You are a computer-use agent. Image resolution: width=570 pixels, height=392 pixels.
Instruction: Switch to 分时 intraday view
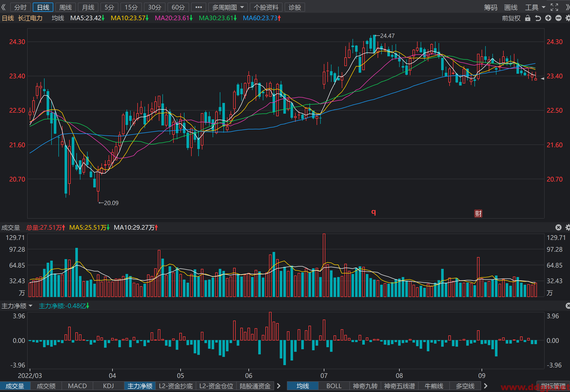20,7
